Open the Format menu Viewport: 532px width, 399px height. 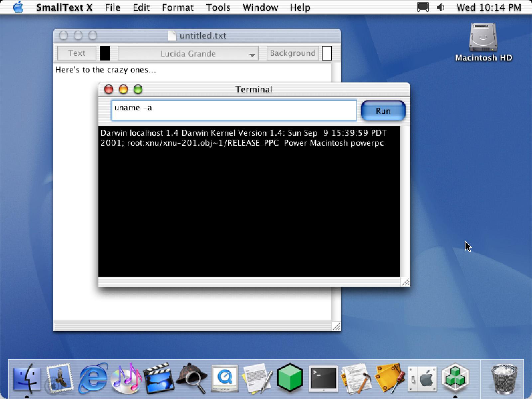tap(178, 7)
